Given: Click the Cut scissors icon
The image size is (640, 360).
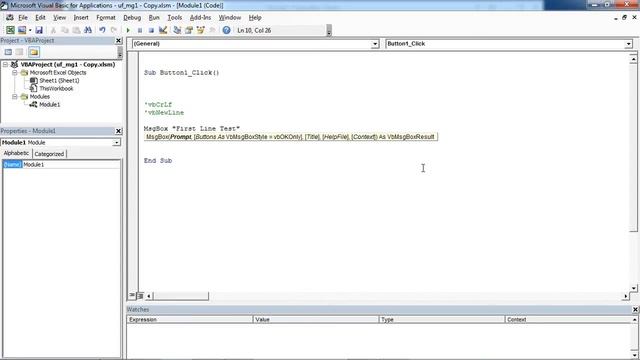Looking at the screenshot, I should click(x=53, y=30).
